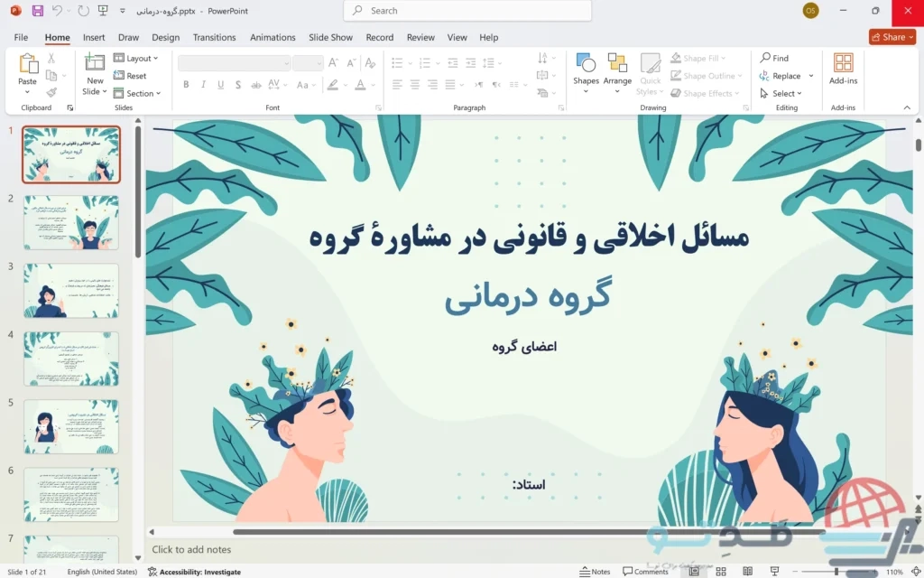Click Clear All Formatting icon
This screenshot has height=578, width=924.
pos(370,62)
